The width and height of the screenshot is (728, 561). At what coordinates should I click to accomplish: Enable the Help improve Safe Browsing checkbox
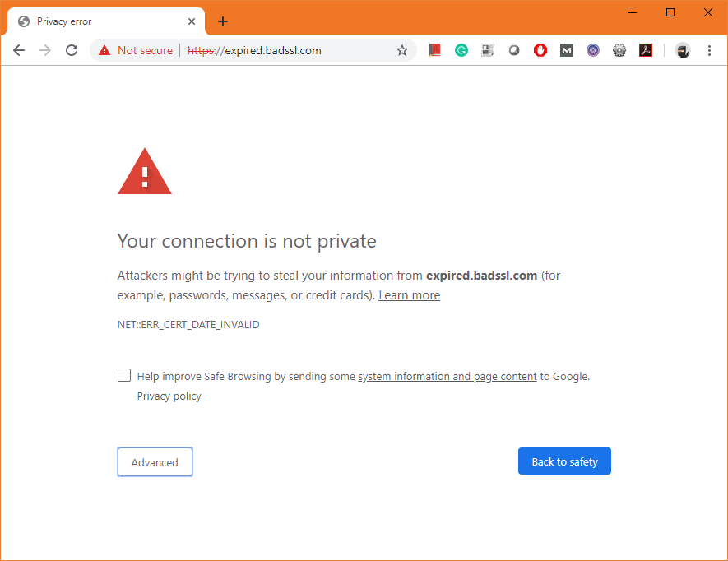pyautogui.click(x=124, y=376)
